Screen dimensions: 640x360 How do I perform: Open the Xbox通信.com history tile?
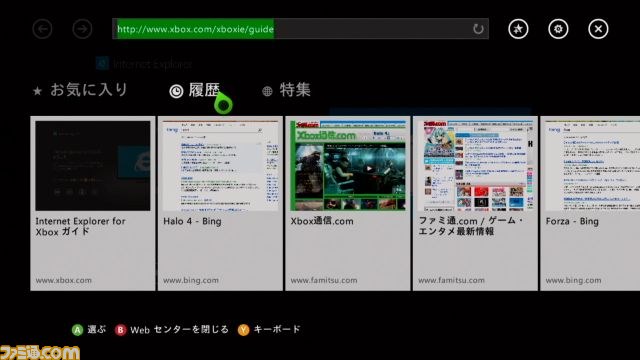pos(348,203)
